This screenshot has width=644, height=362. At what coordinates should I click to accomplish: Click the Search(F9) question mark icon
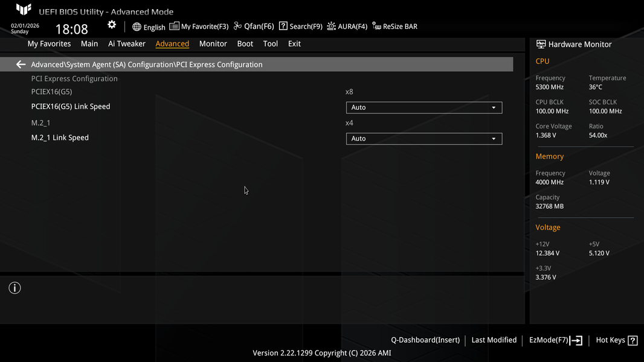point(283,26)
